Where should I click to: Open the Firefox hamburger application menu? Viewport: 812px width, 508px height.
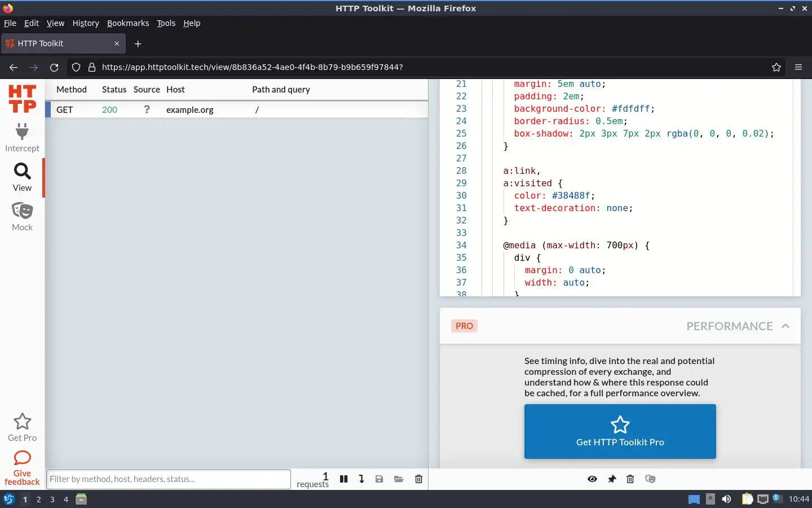coord(798,67)
